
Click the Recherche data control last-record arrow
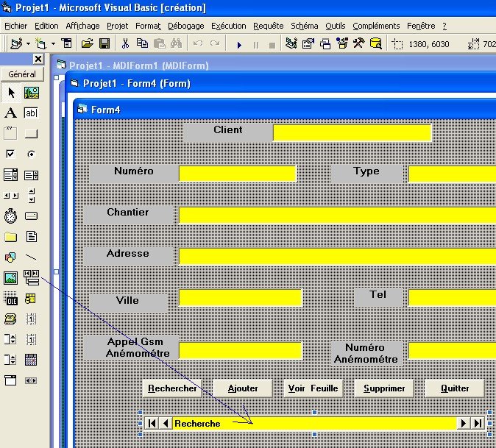(478, 423)
